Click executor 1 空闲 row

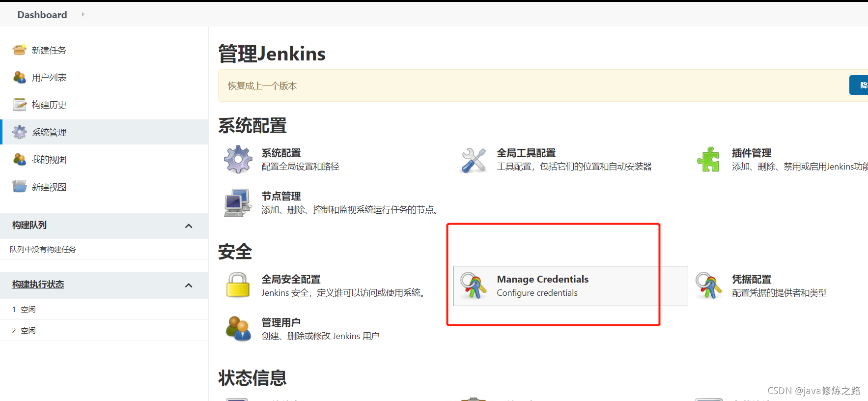[104, 309]
